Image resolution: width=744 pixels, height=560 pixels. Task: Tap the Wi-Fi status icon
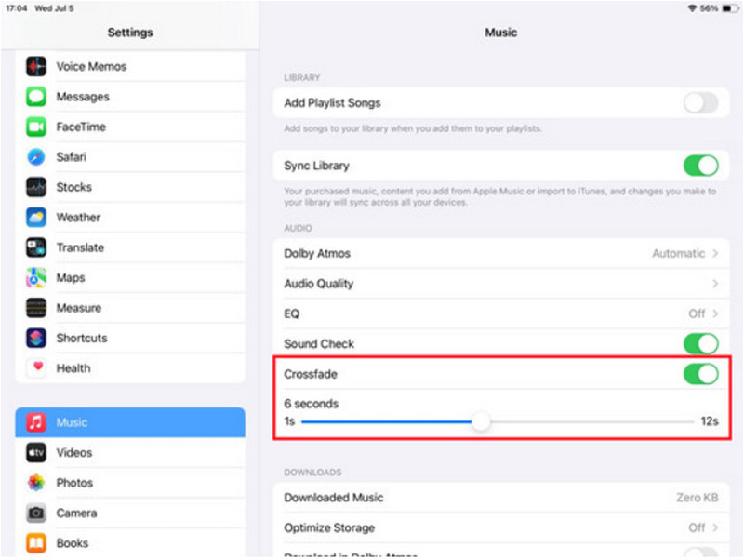point(692,8)
